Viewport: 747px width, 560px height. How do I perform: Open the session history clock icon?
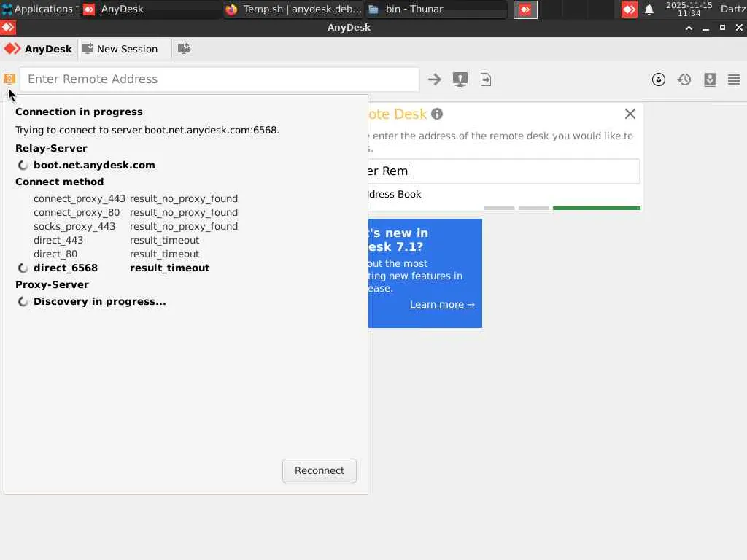point(684,79)
